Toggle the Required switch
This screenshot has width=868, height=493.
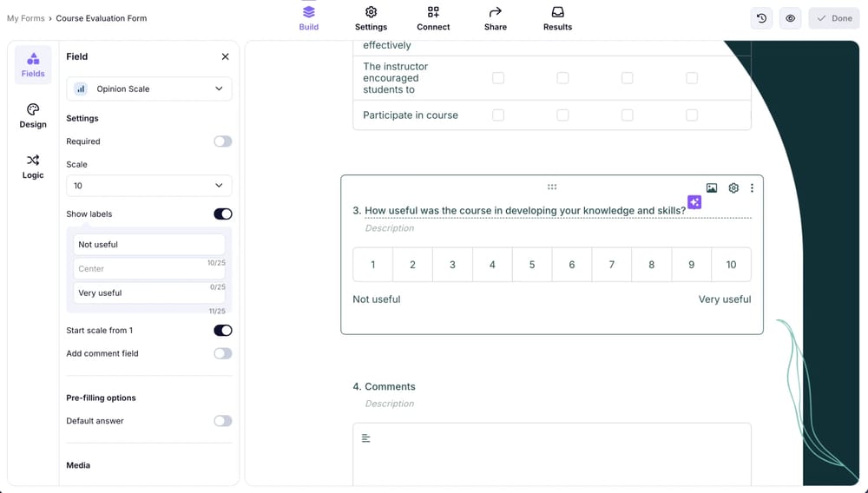(223, 141)
